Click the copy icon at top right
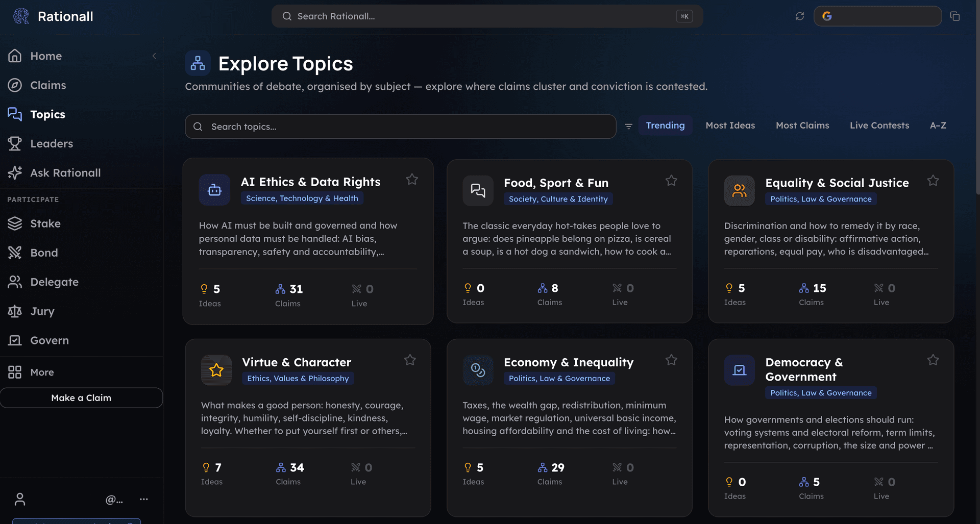Viewport: 980px width, 524px height. 955,16
